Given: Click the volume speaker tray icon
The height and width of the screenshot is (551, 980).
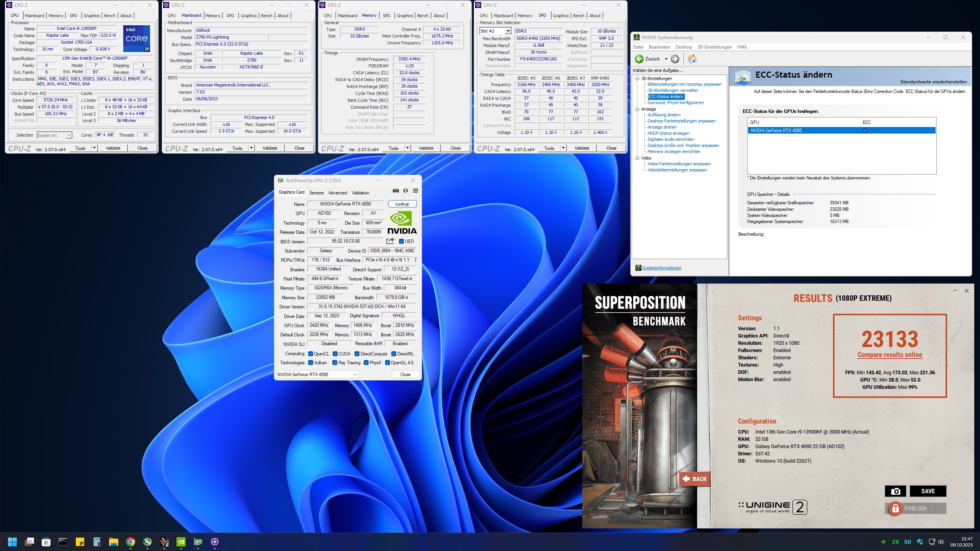Looking at the screenshot, I should pos(941,542).
